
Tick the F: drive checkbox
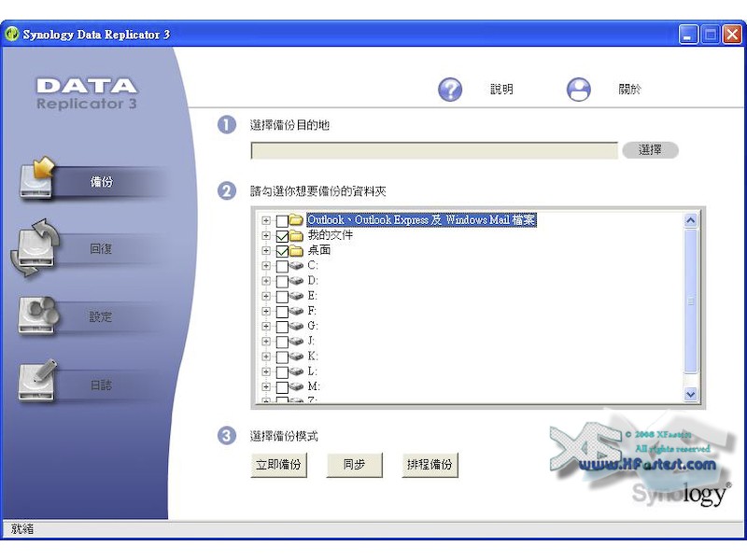point(282,312)
